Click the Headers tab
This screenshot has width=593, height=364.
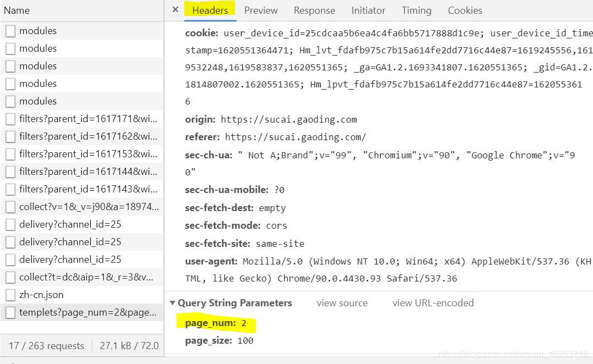(x=210, y=10)
